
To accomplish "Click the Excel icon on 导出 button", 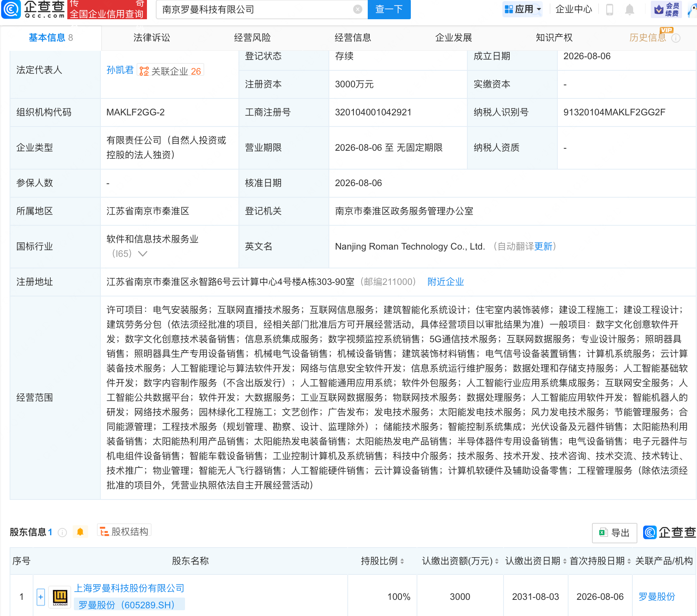I will 603,533.
